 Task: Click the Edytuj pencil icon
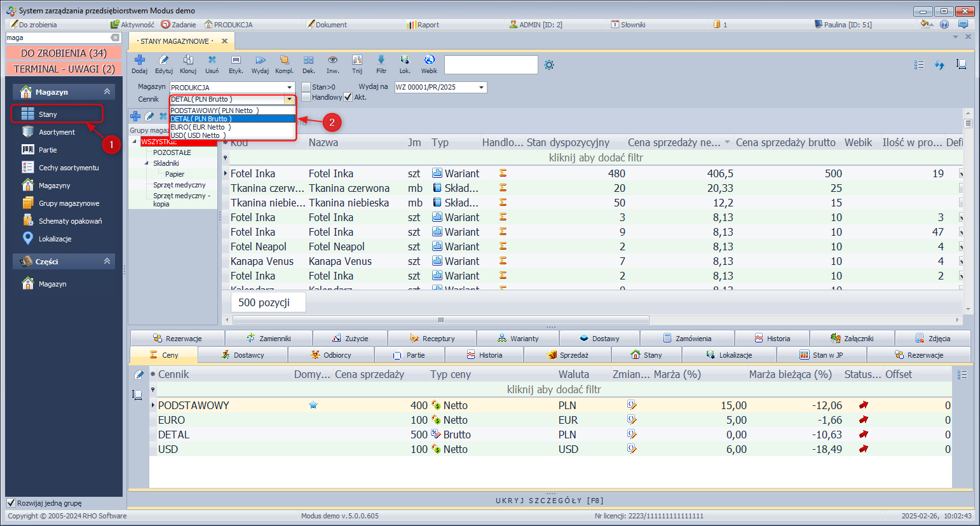[163, 60]
